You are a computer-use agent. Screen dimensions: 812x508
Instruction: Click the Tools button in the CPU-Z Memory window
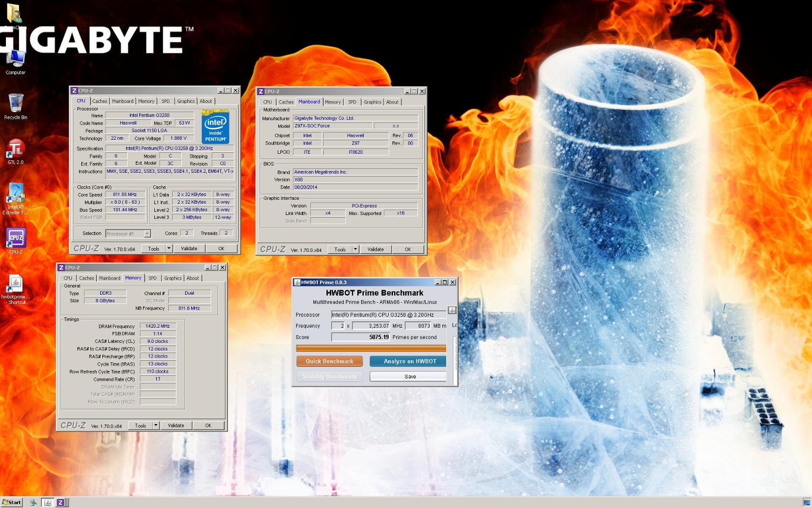[141, 426]
